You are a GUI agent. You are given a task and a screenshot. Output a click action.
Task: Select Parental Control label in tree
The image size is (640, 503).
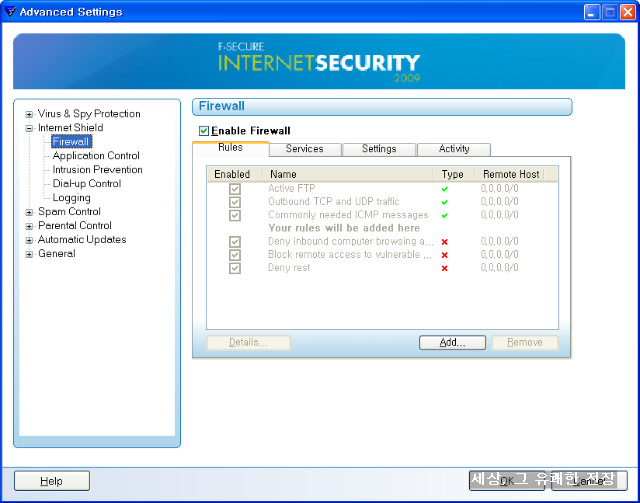tap(75, 225)
